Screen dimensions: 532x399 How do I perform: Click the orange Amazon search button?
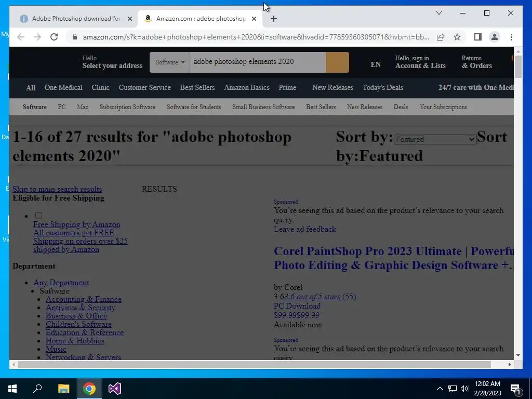(337, 62)
